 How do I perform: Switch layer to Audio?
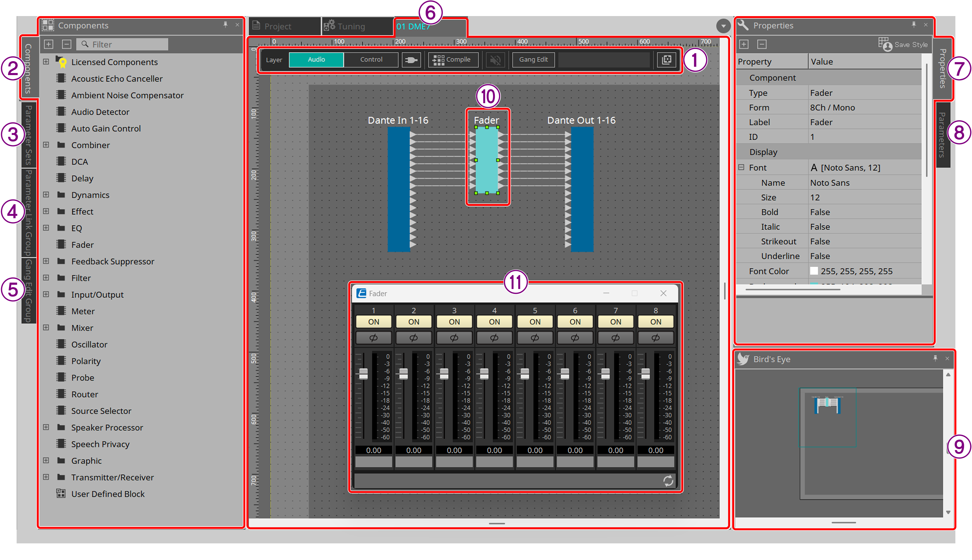316,60
